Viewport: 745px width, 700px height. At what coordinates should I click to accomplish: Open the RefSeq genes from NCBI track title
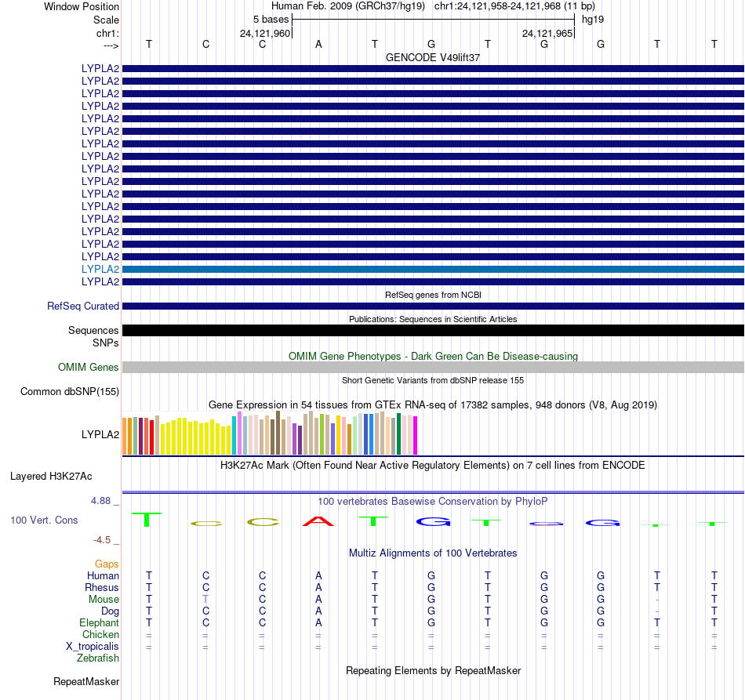pos(433,295)
